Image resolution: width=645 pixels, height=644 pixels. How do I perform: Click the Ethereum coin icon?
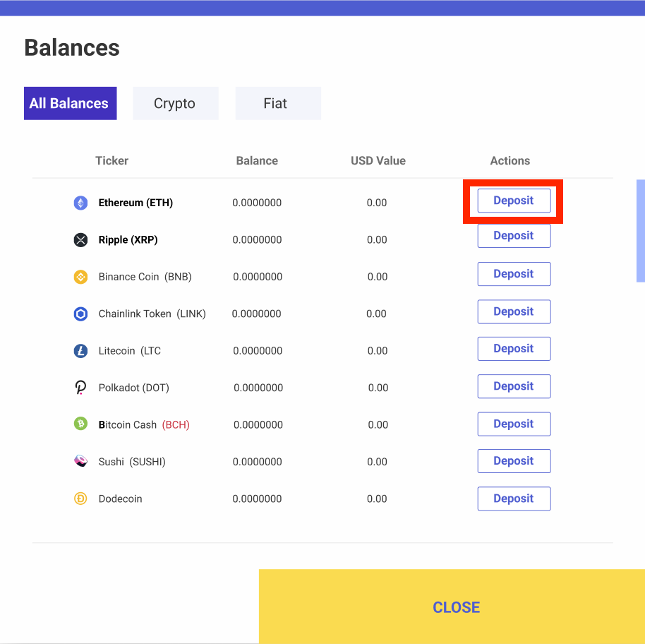(80, 203)
